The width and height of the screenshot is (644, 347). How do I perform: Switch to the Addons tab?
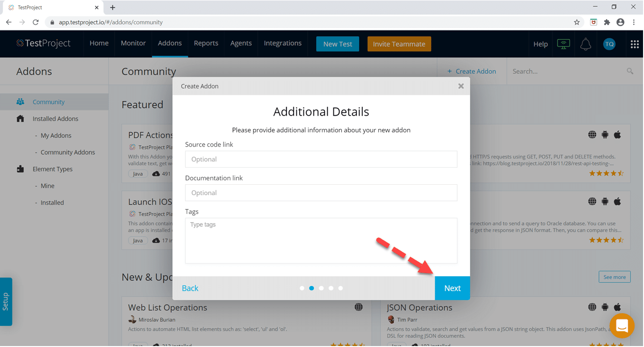click(170, 43)
